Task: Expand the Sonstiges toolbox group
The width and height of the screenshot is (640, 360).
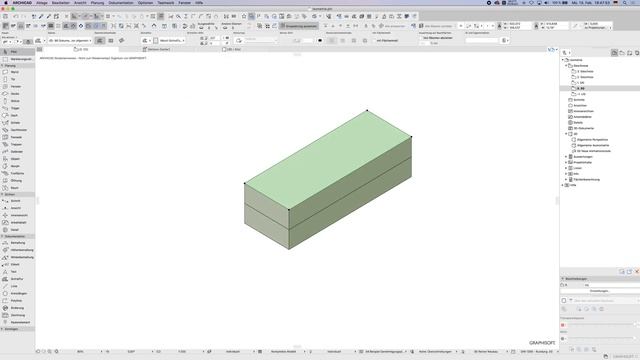Action: 2,329
